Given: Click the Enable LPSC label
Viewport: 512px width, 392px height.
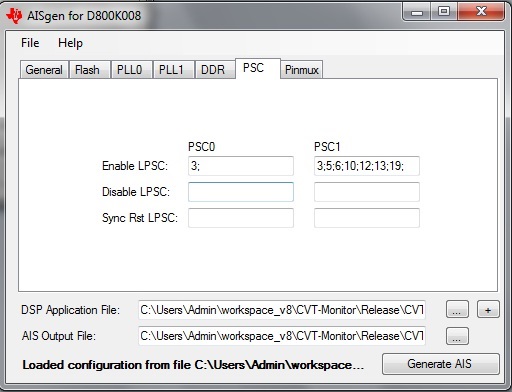Looking at the screenshot, I should pos(135,166).
